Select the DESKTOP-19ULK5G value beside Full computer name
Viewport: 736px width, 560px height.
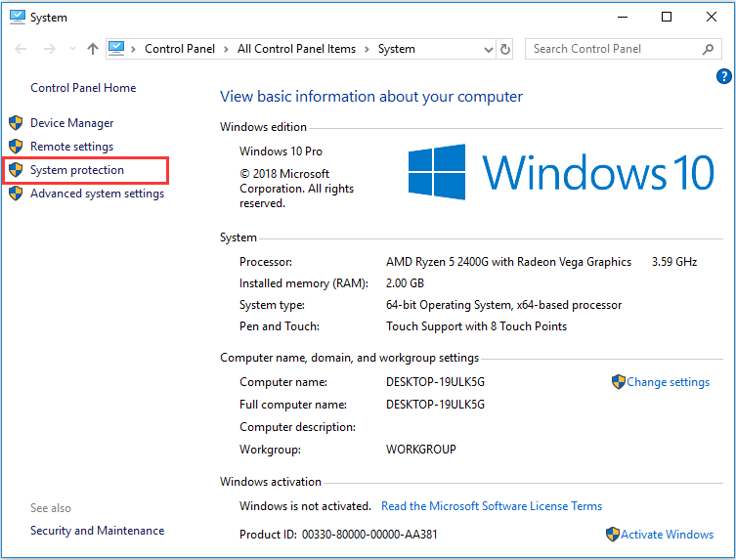point(435,405)
